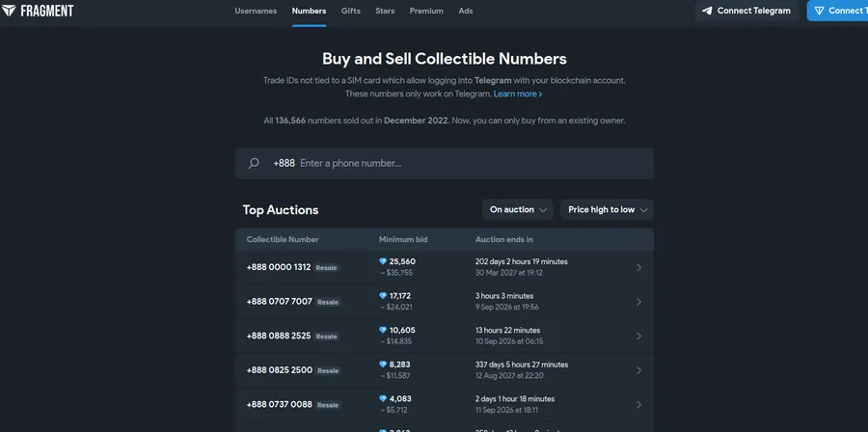Click the TON diamond icon beside 25,560
The image size is (868, 432).
[x=383, y=261]
